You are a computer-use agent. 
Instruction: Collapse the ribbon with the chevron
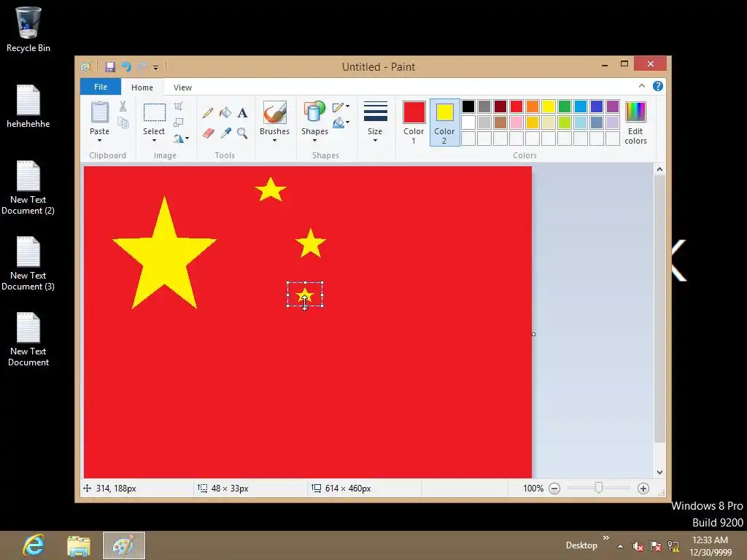642,86
